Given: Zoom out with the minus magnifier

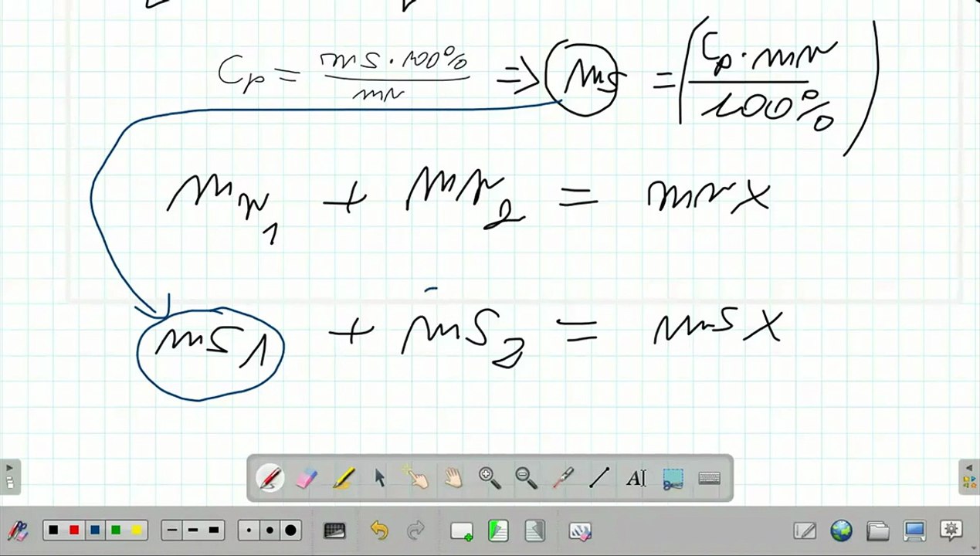Looking at the screenshot, I should pyautogui.click(x=526, y=479).
